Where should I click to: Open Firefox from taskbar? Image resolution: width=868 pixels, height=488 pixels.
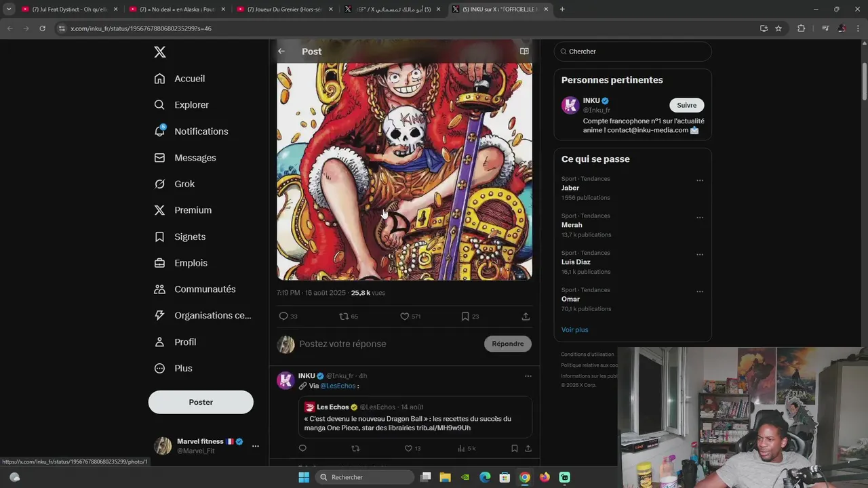[x=545, y=477]
